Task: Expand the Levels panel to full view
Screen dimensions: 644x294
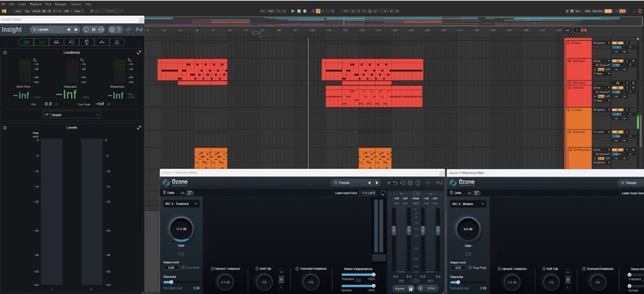Action: tap(139, 128)
